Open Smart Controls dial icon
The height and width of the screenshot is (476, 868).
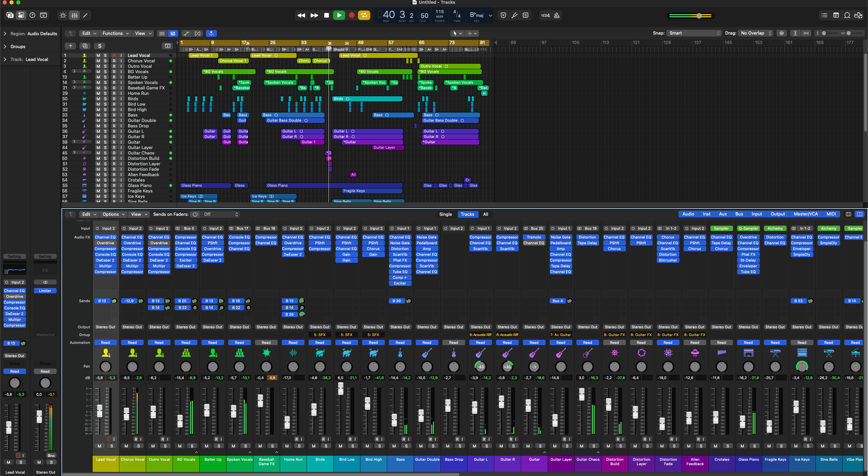(x=63, y=15)
